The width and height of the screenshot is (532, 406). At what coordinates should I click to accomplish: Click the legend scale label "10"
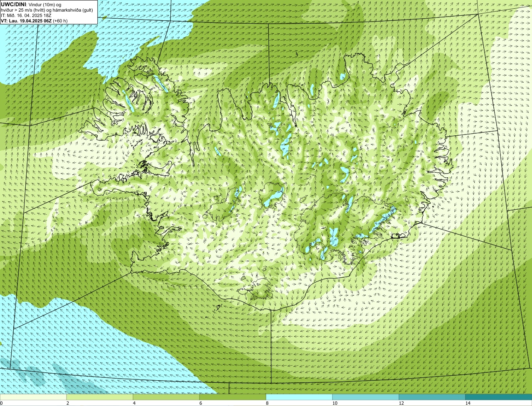click(x=335, y=403)
